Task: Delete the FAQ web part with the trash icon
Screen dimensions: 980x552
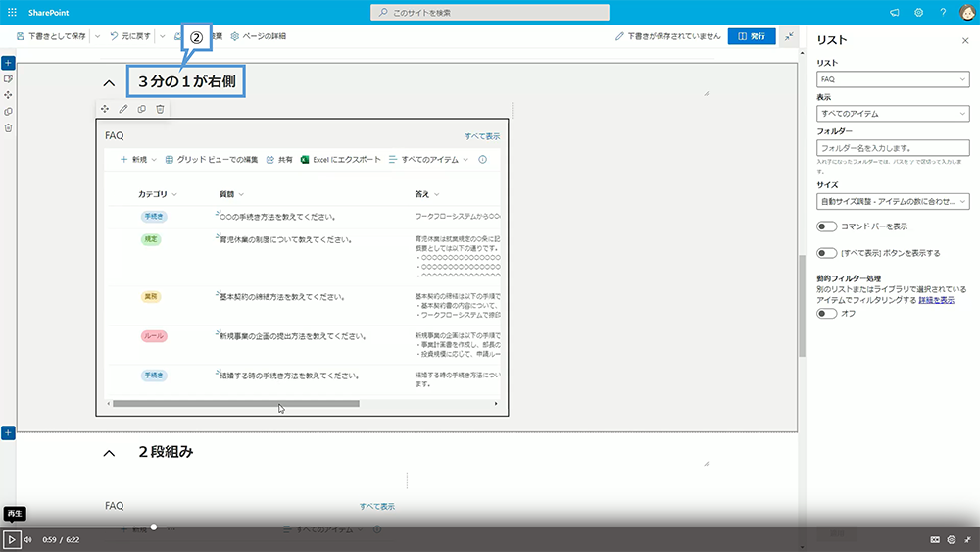Action: click(x=160, y=109)
